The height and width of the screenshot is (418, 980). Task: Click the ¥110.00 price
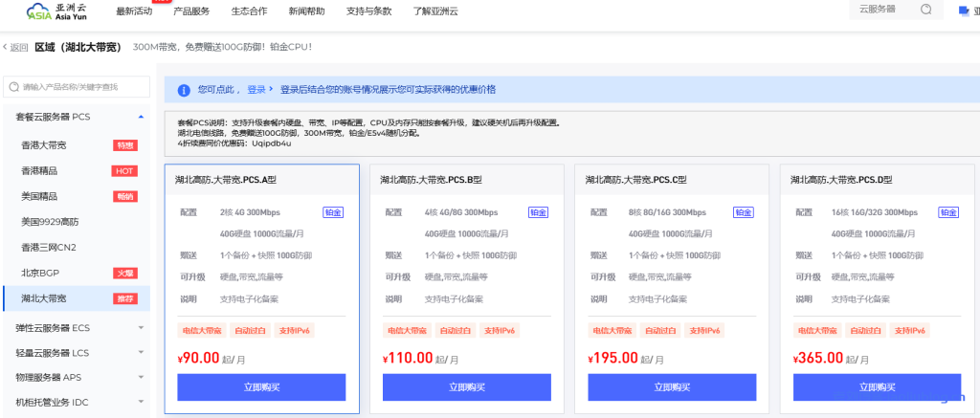coord(408,358)
